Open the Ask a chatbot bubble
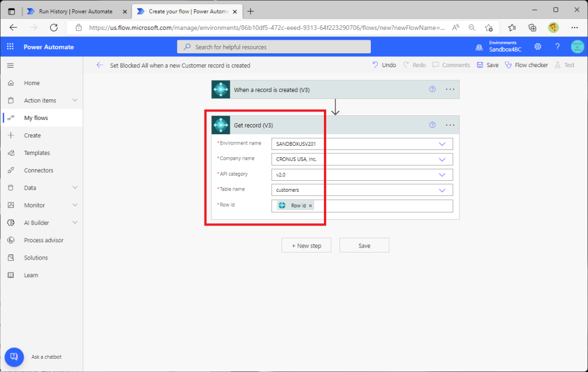The image size is (588, 372). tap(14, 356)
